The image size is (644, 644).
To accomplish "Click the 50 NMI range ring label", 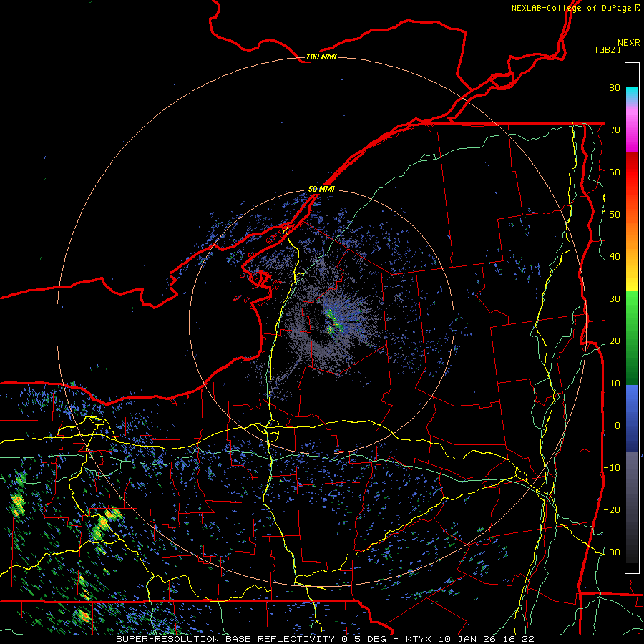I will tap(321, 189).
